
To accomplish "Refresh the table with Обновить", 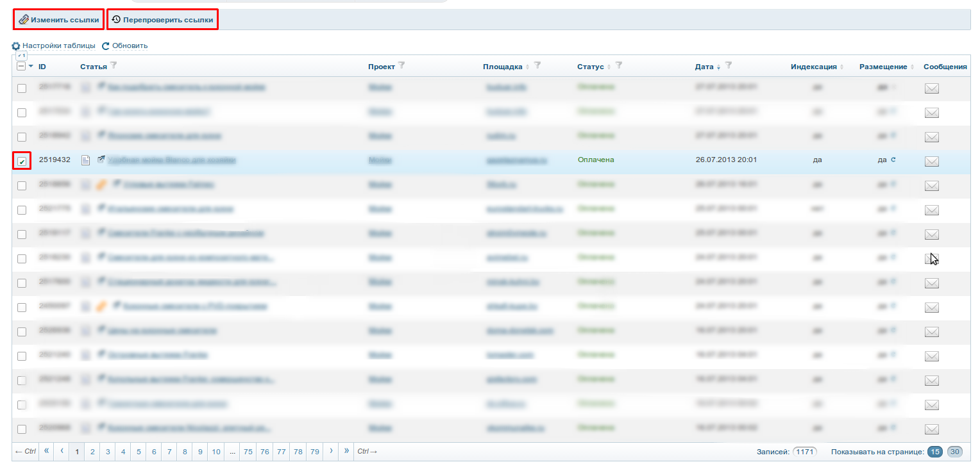I will pos(125,46).
